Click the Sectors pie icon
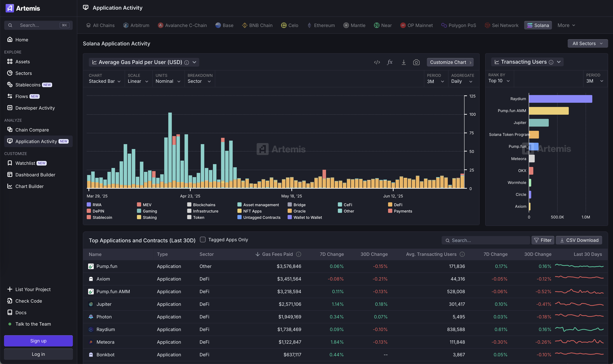613x364 pixels. [x=10, y=73]
